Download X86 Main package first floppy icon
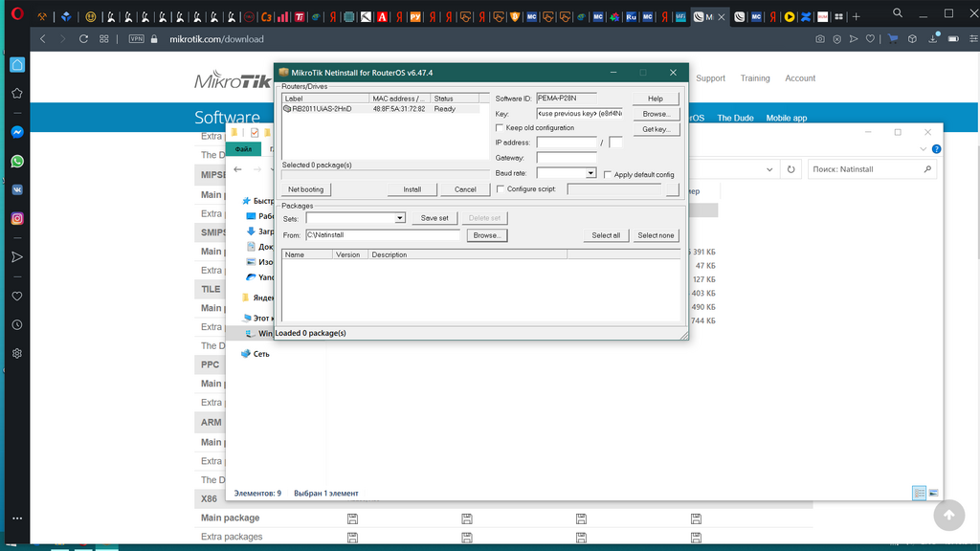The height and width of the screenshot is (551, 980). 352,518
